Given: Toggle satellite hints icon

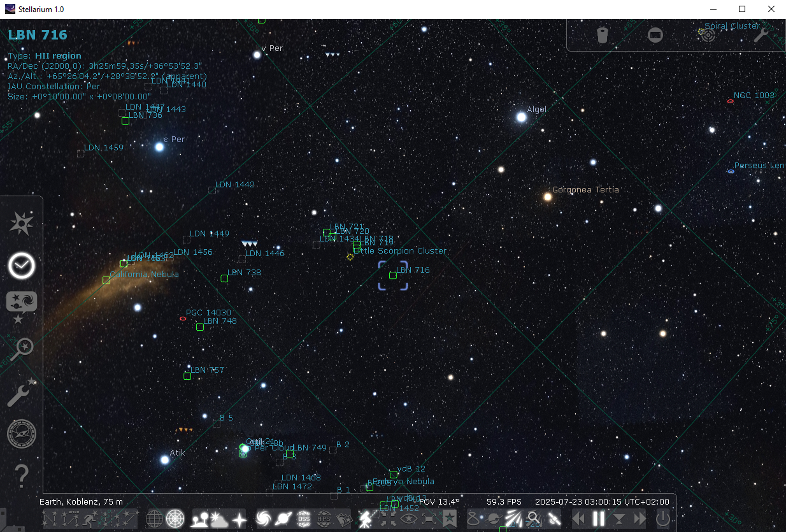Looking at the screenshot, I should [x=554, y=519].
